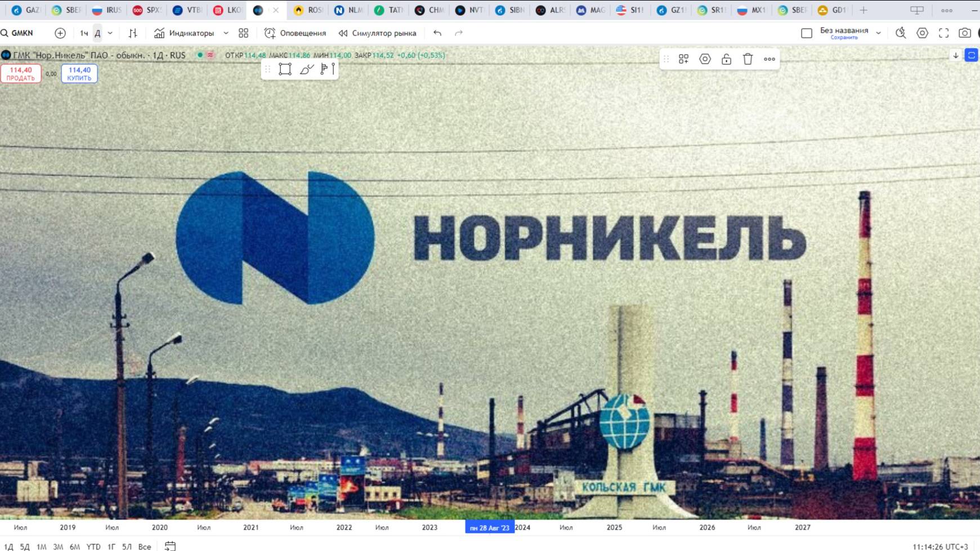
Task: Expand the timeframe interval dropdown
Action: (x=110, y=33)
